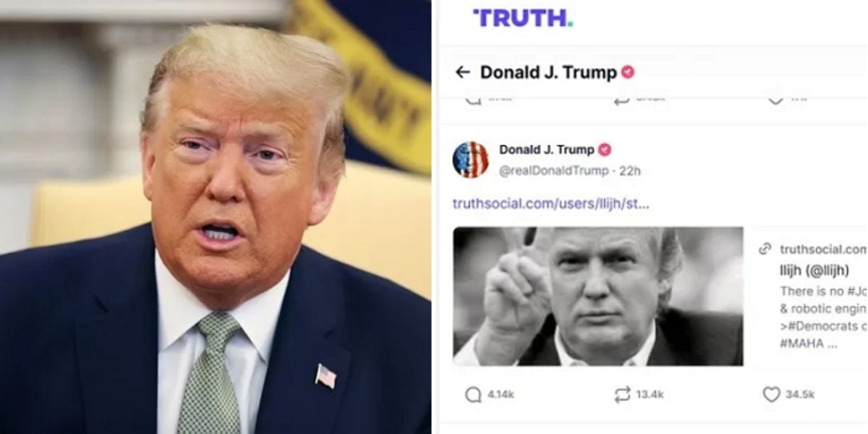This screenshot has height=434, width=868.
Task: Click the verified badge in the page header
Action: click(x=628, y=72)
